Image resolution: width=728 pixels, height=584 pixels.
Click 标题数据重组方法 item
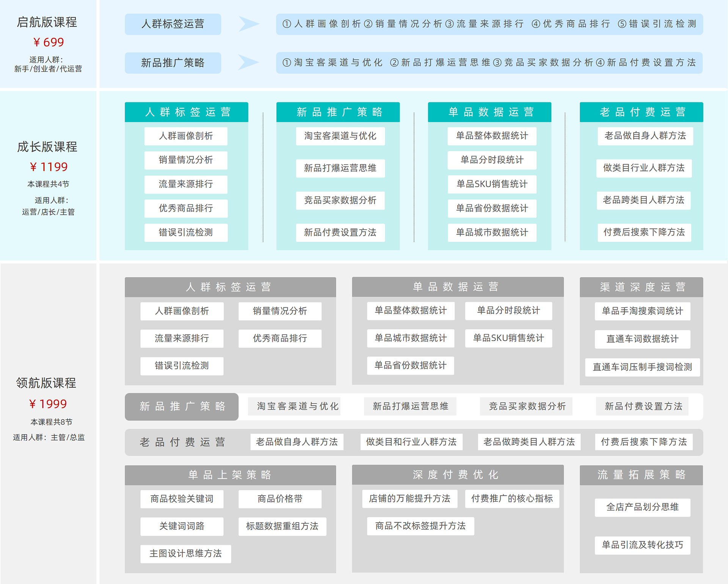(282, 526)
